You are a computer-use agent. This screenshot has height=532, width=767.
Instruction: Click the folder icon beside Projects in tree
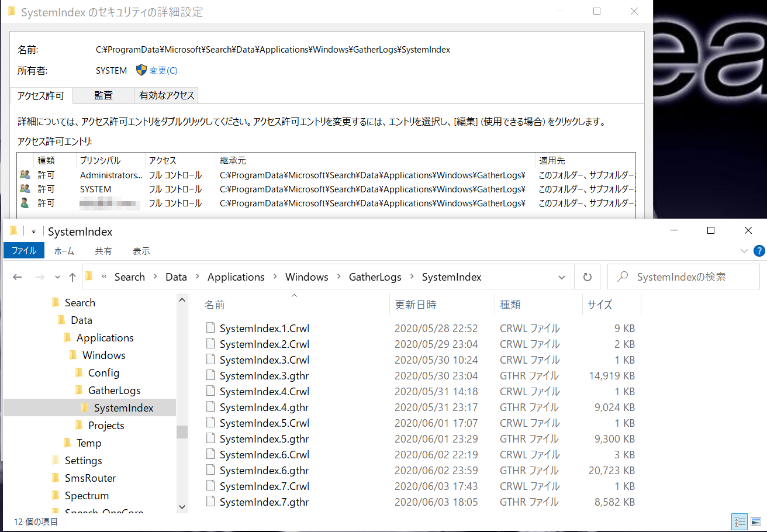[x=79, y=425]
